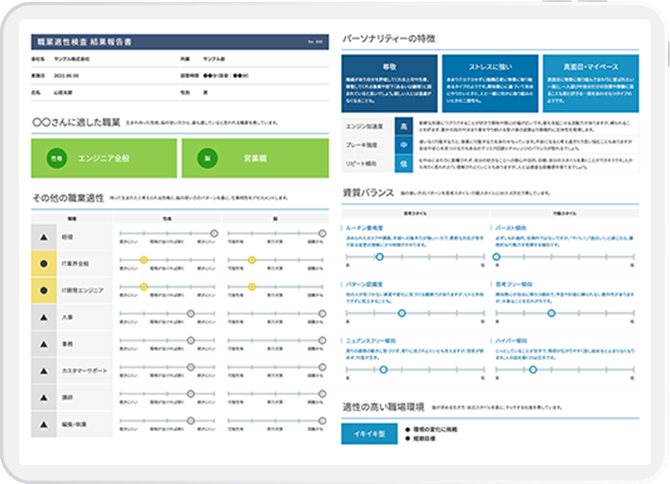Click the パターン認識度 slider handle
Image resolution: width=670 pixels, height=484 pixels.
click(402, 313)
